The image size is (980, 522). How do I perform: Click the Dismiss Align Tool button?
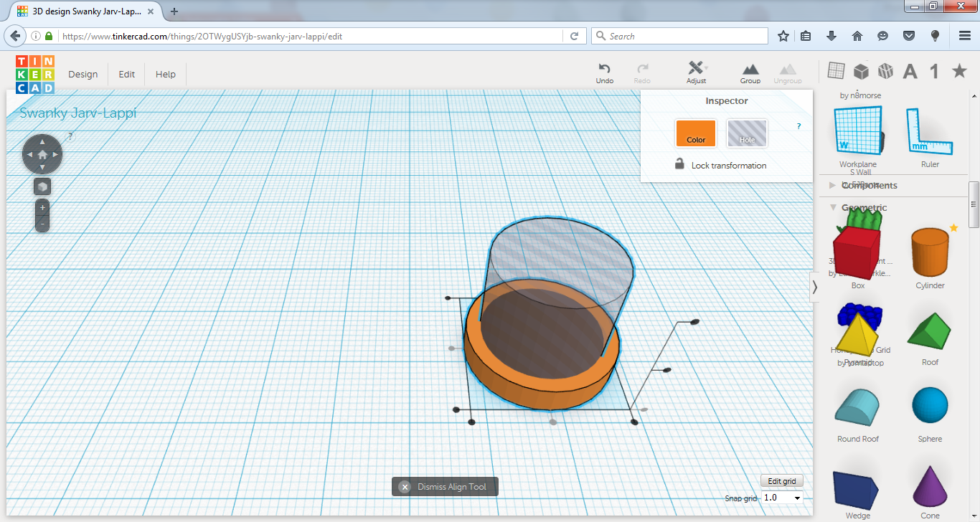click(445, 487)
